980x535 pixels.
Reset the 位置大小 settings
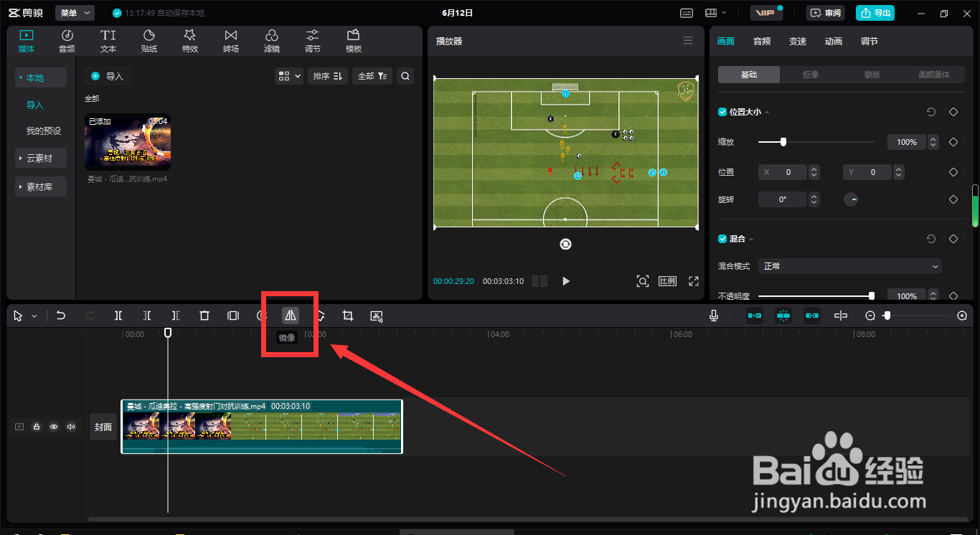tap(931, 112)
